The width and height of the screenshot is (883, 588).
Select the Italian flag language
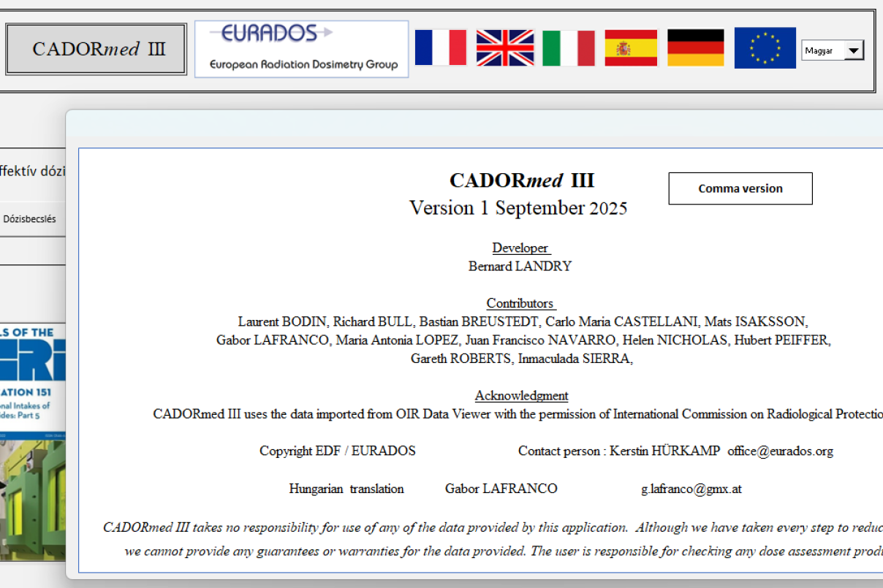[568, 48]
